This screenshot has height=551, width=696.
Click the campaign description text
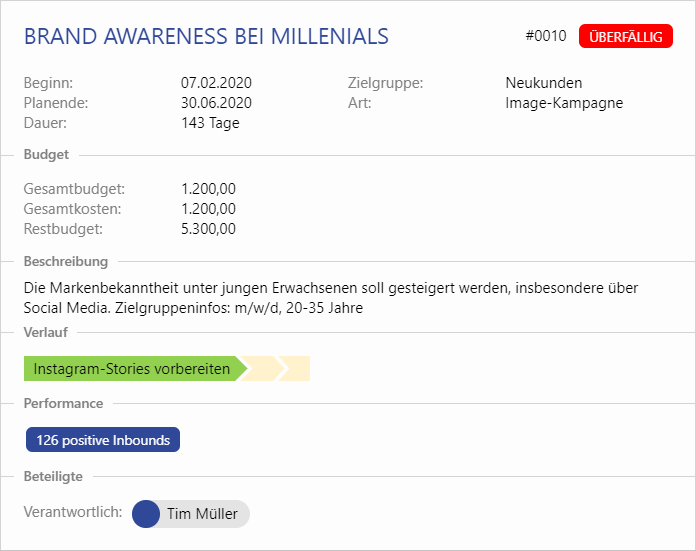(x=330, y=298)
